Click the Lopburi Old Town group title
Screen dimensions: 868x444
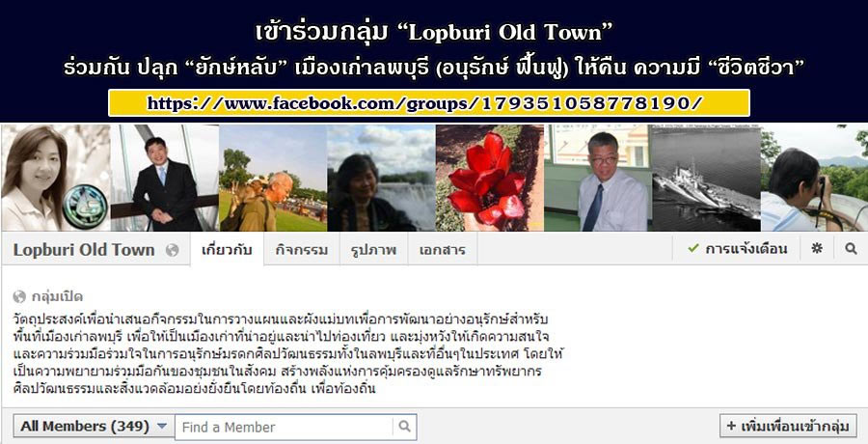point(84,250)
